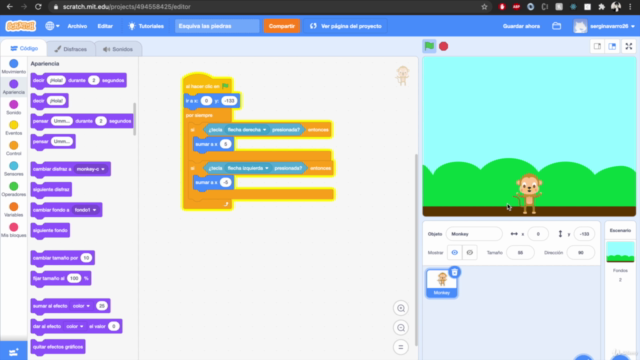The image size is (640, 360).
Task: Click the workspace vertical scrollbar
Action: pyautogui.click(x=416, y=250)
